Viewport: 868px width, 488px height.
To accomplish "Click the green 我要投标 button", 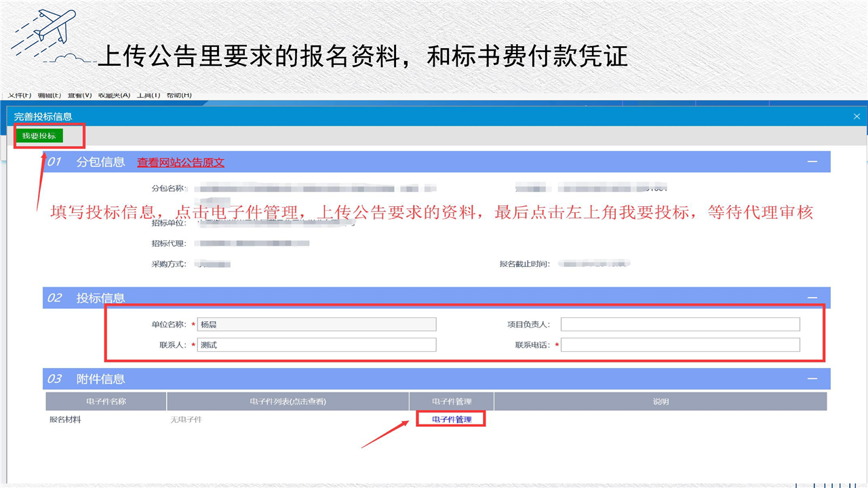I will coord(39,136).
